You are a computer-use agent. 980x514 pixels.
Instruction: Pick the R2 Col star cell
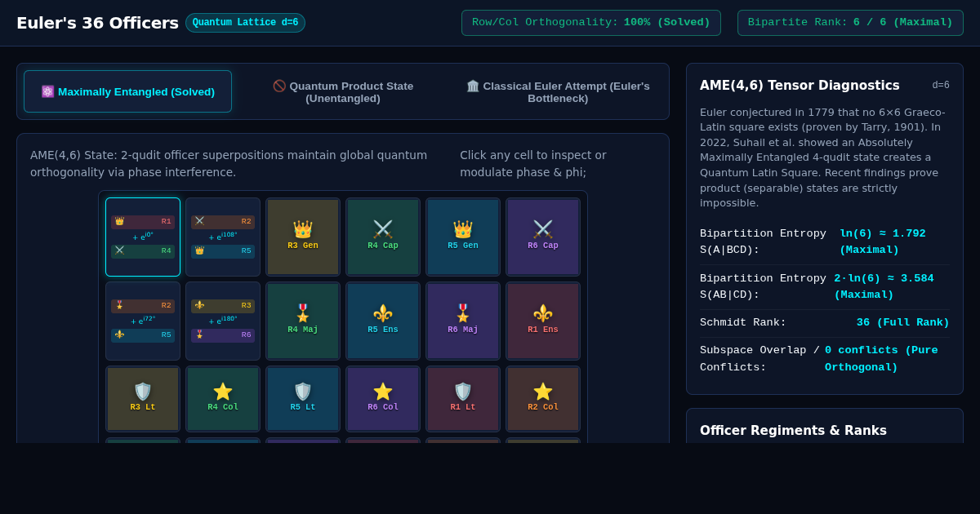click(x=543, y=399)
